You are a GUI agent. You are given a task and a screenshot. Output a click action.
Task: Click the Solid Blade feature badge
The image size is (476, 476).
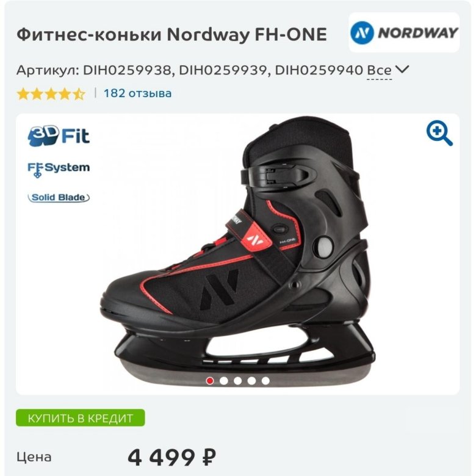click(x=59, y=198)
